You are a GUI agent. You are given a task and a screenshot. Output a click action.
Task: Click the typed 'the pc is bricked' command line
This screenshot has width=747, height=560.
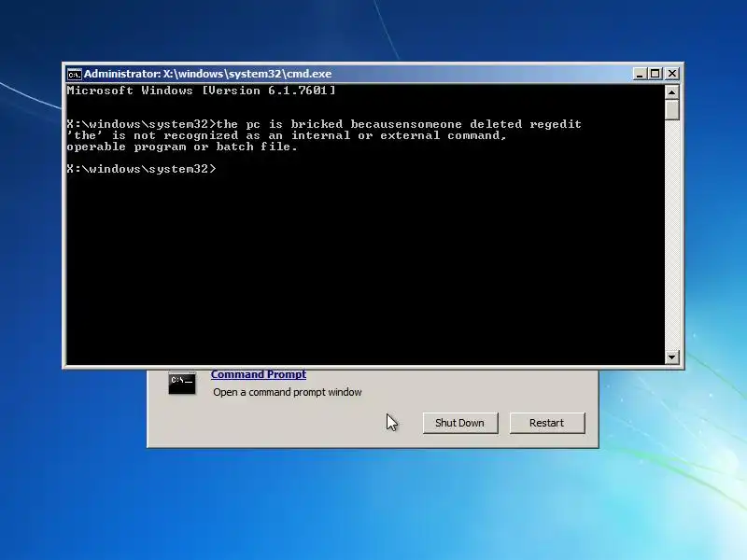click(324, 124)
